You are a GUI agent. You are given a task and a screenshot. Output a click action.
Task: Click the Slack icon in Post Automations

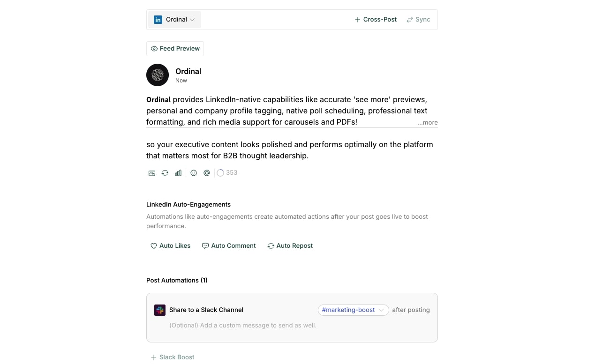[160, 310]
